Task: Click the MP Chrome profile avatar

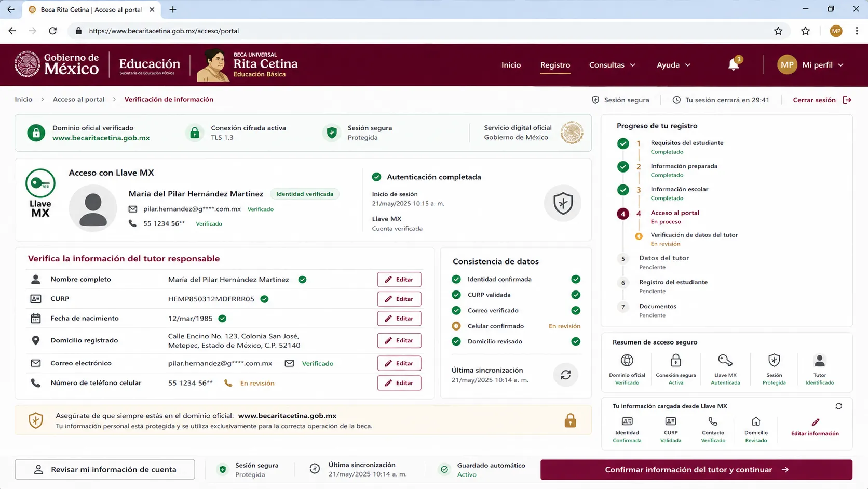Action: pos(836,31)
